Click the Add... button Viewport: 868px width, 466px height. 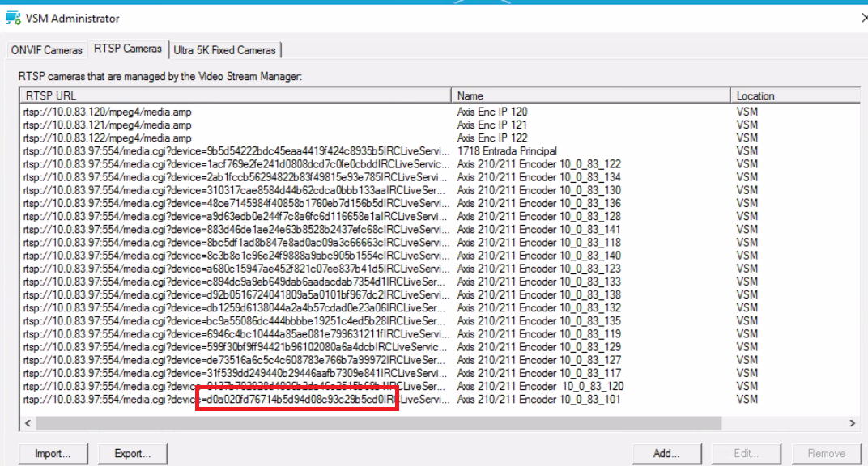(666, 454)
